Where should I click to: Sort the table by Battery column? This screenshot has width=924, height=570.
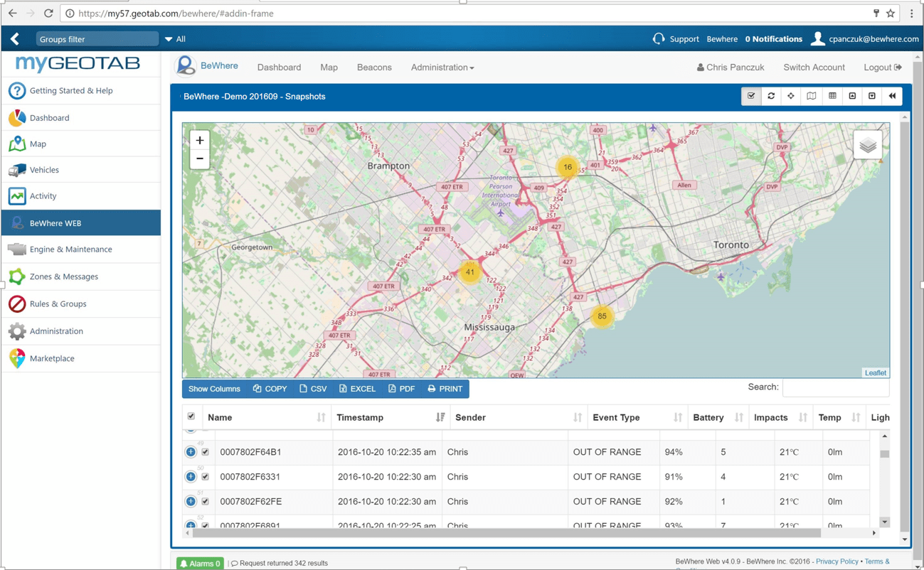coord(718,418)
